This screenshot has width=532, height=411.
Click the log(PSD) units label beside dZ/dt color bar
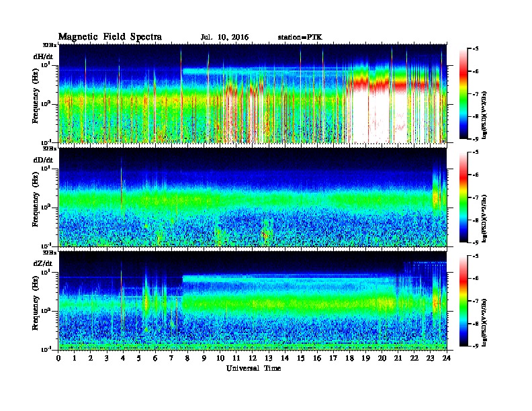coord(484,322)
